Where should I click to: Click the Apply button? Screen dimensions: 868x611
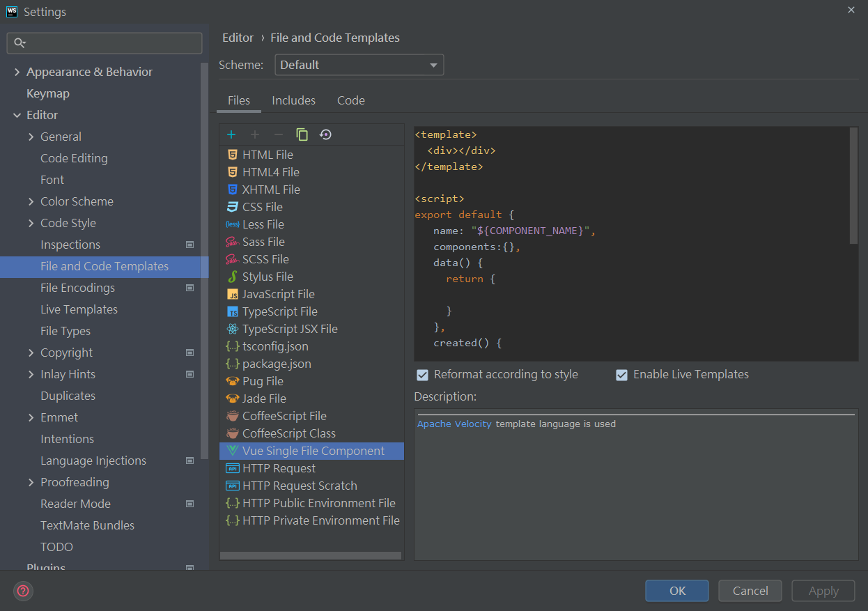tap(823, 591)
